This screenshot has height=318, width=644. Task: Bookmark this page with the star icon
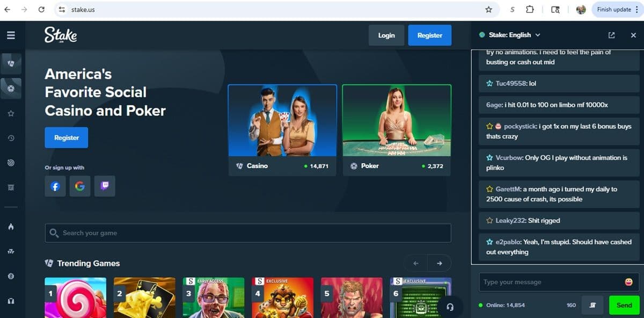[488, 10]
